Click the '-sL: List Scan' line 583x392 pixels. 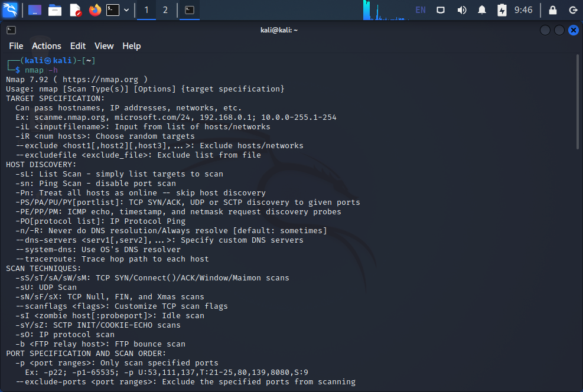[119, 174]
